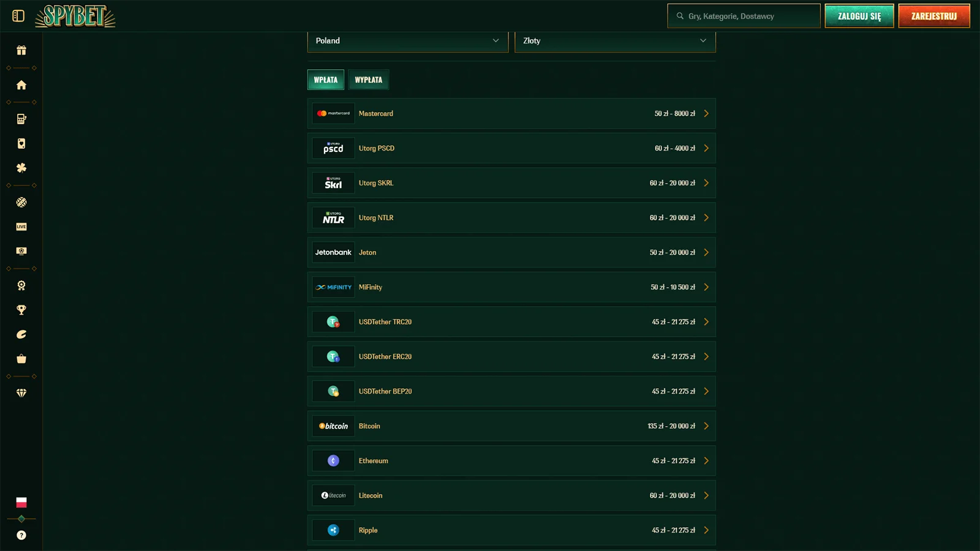980x551 pixels.
Task: Select the WPŁATA tab
Action: coord(326,80)
